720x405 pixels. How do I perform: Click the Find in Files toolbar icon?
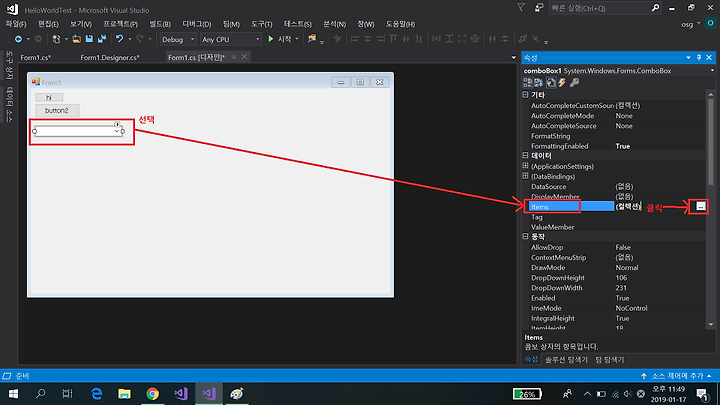312,39
